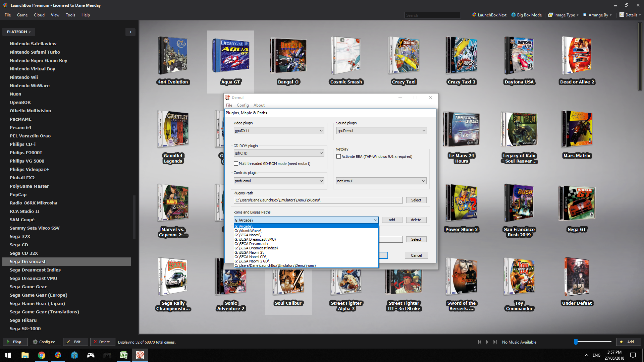The image size is (644, 362).
Task: Select Power Stone 2 game cover
Action: tap(462, 203)
